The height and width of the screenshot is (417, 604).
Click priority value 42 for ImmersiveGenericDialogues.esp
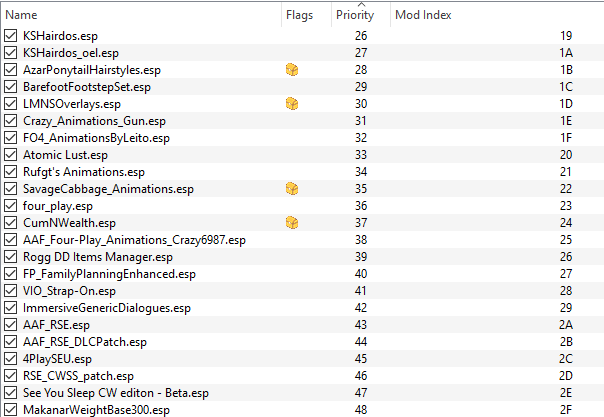pyautogui.click(x=361, y=308)
